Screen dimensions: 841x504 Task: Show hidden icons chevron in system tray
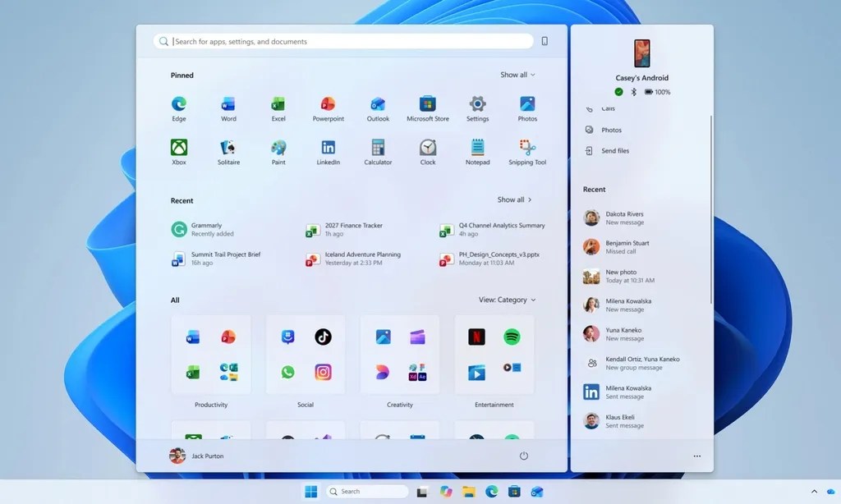click(x=814, y=491)
